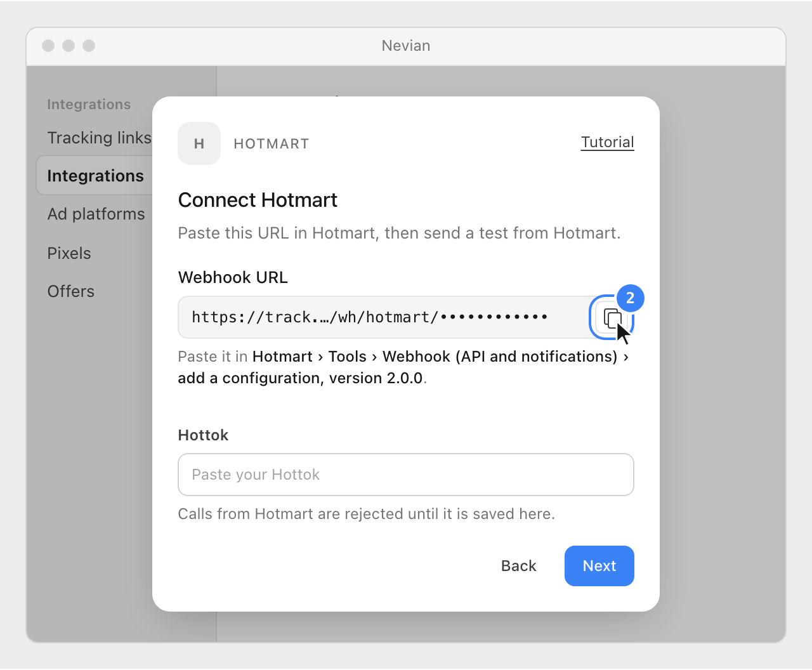
Task: Click the 'Webhook URL' field label
Action: coord(233,277)
